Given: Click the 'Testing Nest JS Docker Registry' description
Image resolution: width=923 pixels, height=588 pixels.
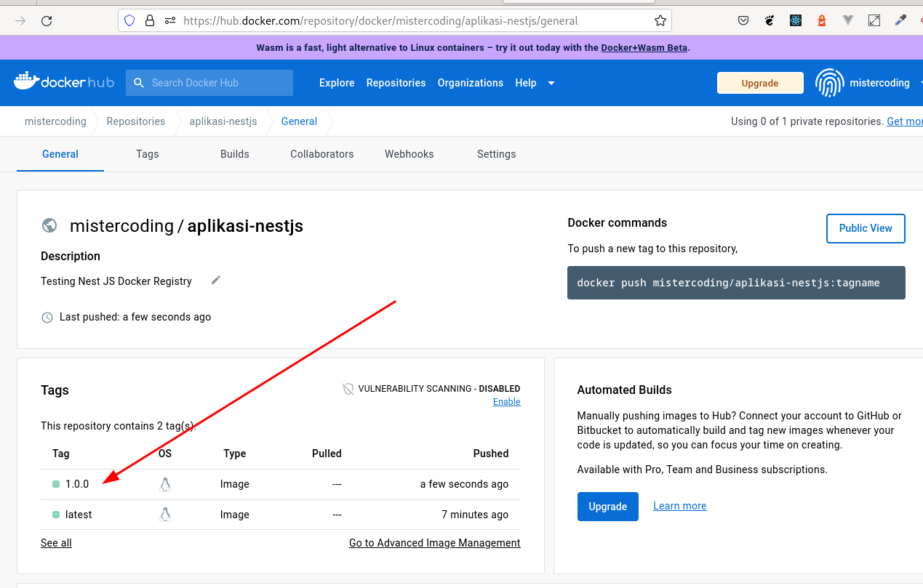Looking at the screenshot, I should (x=116, y=281).
